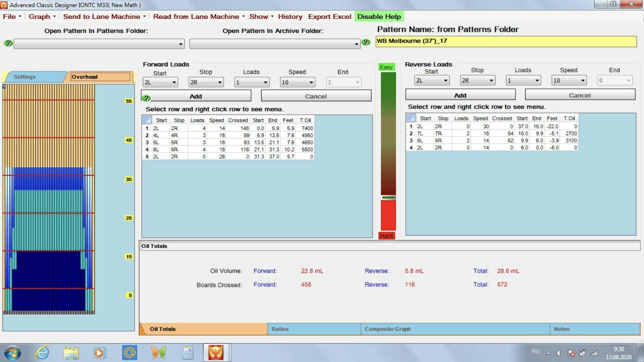
Task: Click help icon beside Archive Folder dropdown
Action: coord(365,42)
